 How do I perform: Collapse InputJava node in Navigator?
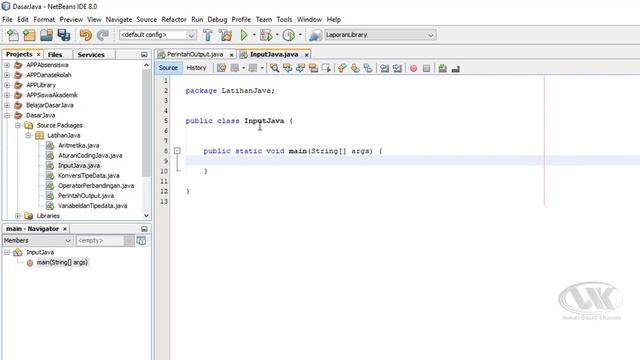point(7,252)
